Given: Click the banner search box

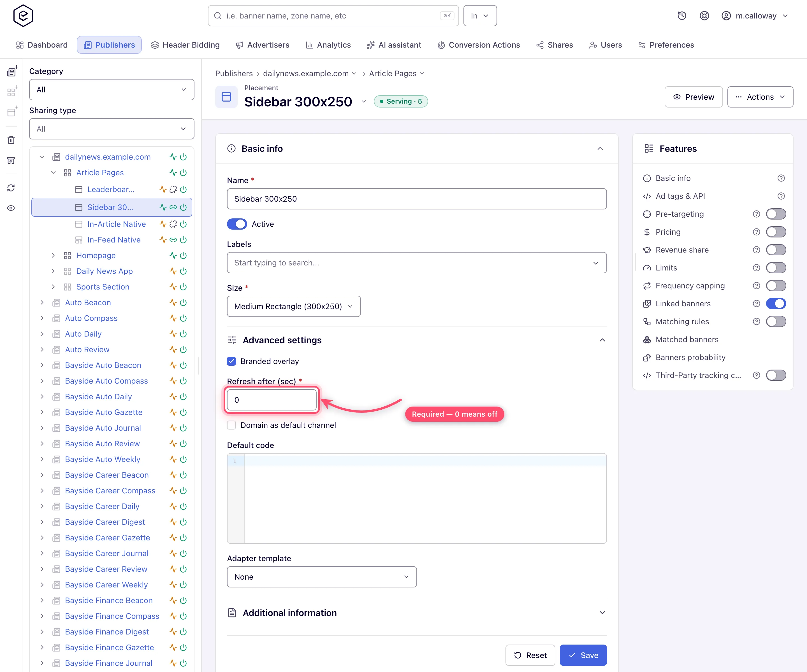Looking at the screenshot, I should [x=333, y=16].
